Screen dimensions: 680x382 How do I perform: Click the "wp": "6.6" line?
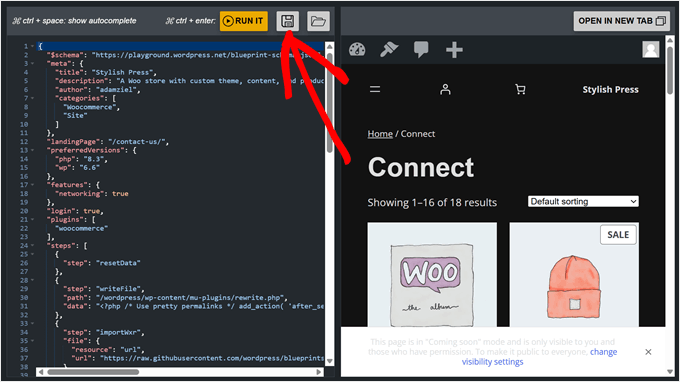(77, 167)
